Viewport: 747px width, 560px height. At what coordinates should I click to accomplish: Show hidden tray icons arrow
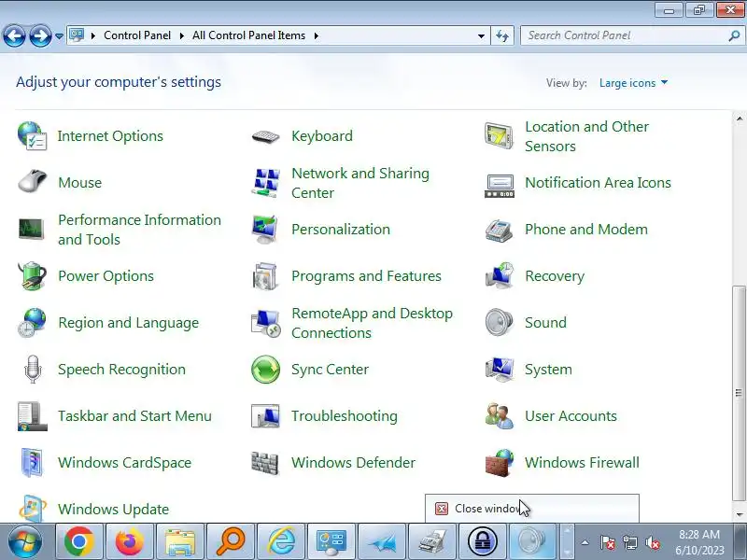click(585, 542)
